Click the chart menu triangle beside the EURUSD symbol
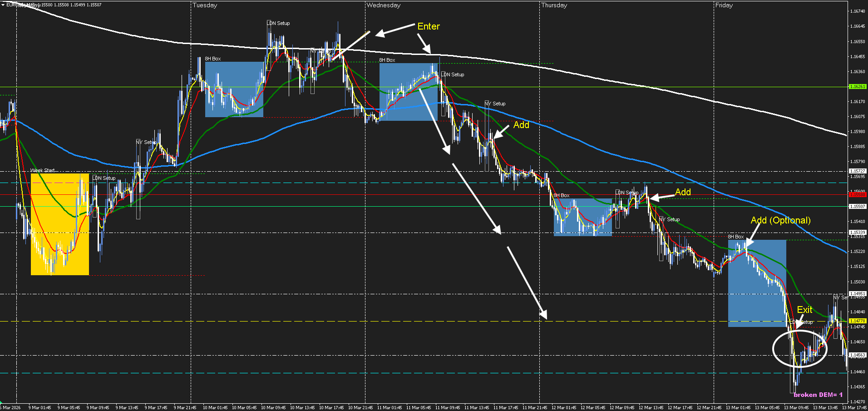This screenshot has width=868, height=411. 3,5
